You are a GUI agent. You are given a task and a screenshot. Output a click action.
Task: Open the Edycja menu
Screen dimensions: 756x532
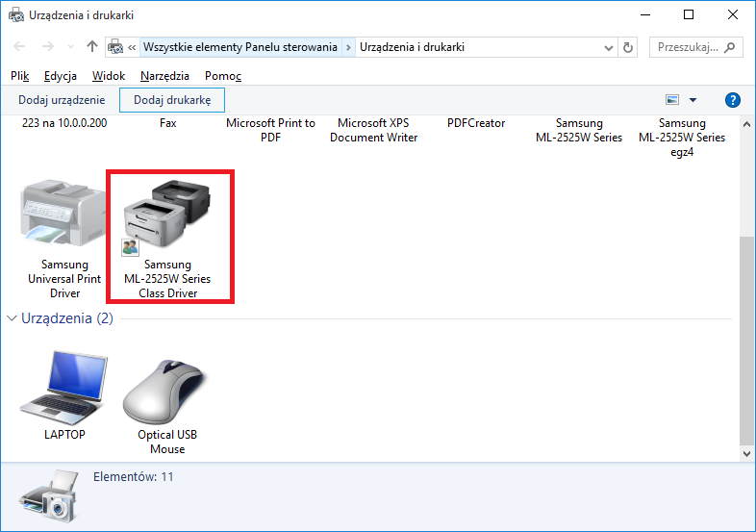coord(61,76)
